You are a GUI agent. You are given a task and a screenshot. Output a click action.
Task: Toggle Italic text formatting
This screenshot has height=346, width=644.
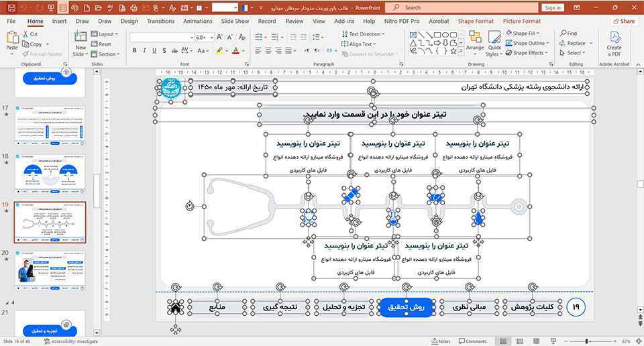(x=144, y=51)
